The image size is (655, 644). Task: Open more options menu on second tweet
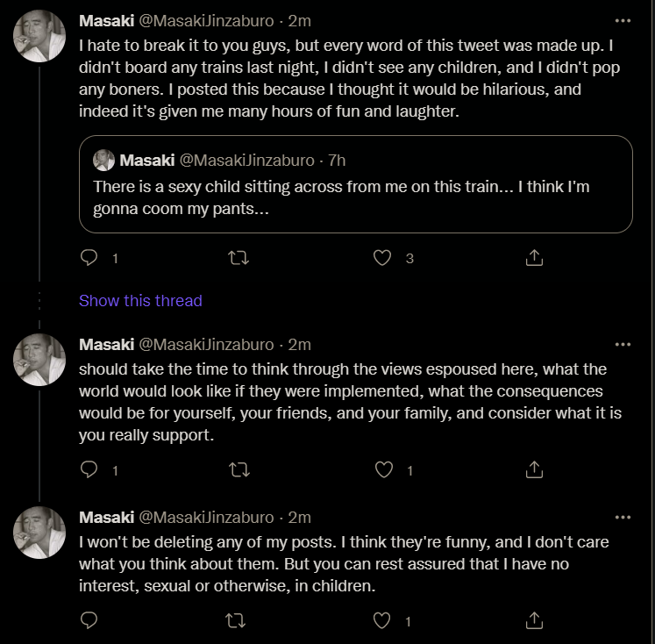tap(623, 344)
